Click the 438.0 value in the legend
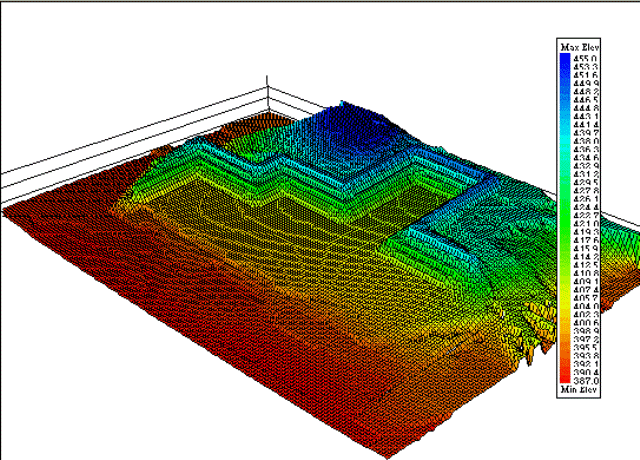The height and width of the screenshot is (460, 640). (586, 141)
